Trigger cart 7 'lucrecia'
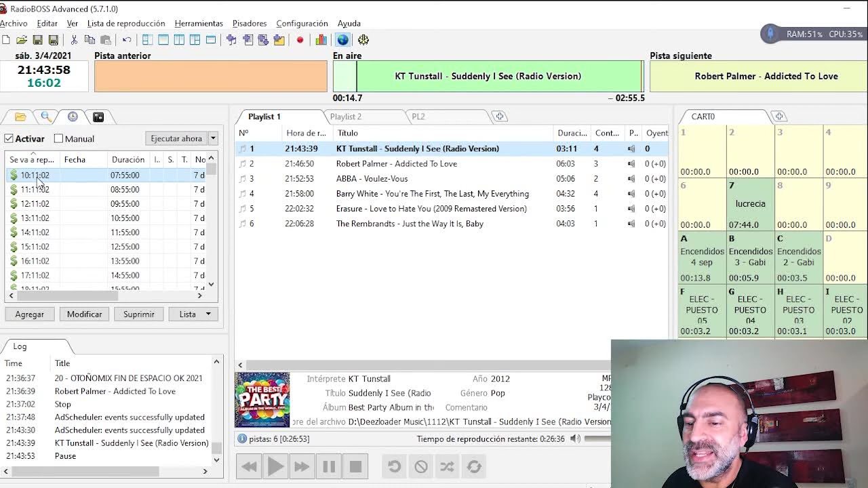The height and width of the screenshot is (488, 868). pos(750,205)
